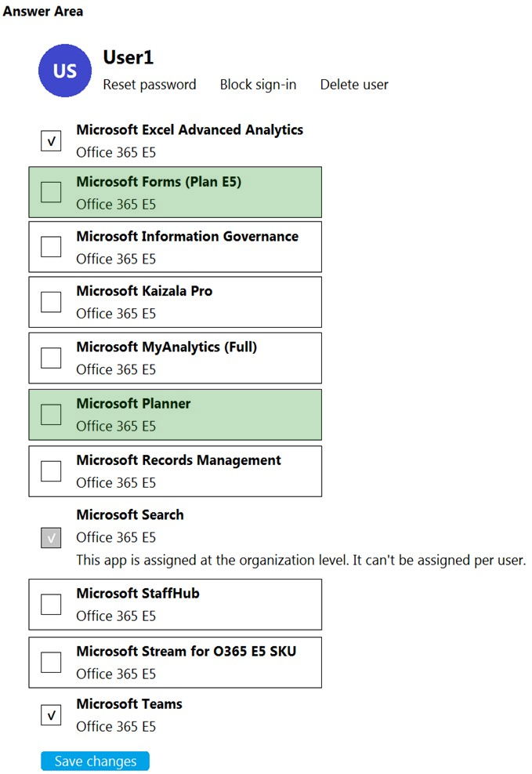This screenshot has width=532, height=774.
Task: Tick the Microsoft Information Governance checkbox
Action: tap(51, 246)
